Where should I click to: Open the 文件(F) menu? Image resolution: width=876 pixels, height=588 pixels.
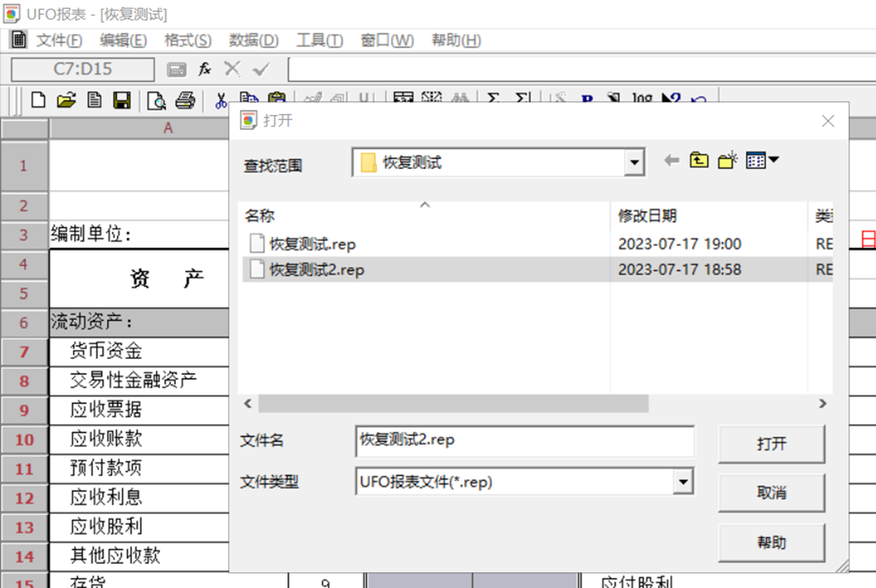click(59, 40)
